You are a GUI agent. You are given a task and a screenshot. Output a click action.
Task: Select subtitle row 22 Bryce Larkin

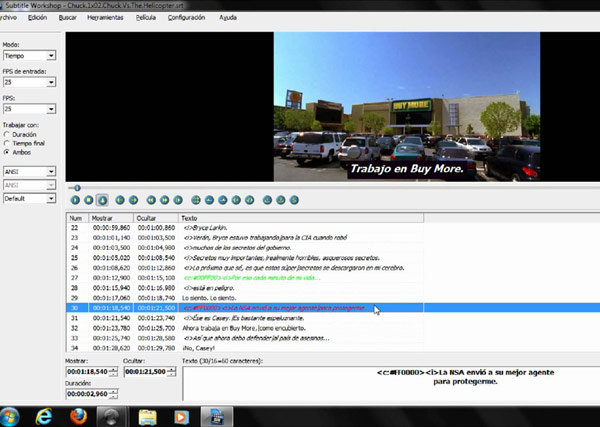pos(245,228)
